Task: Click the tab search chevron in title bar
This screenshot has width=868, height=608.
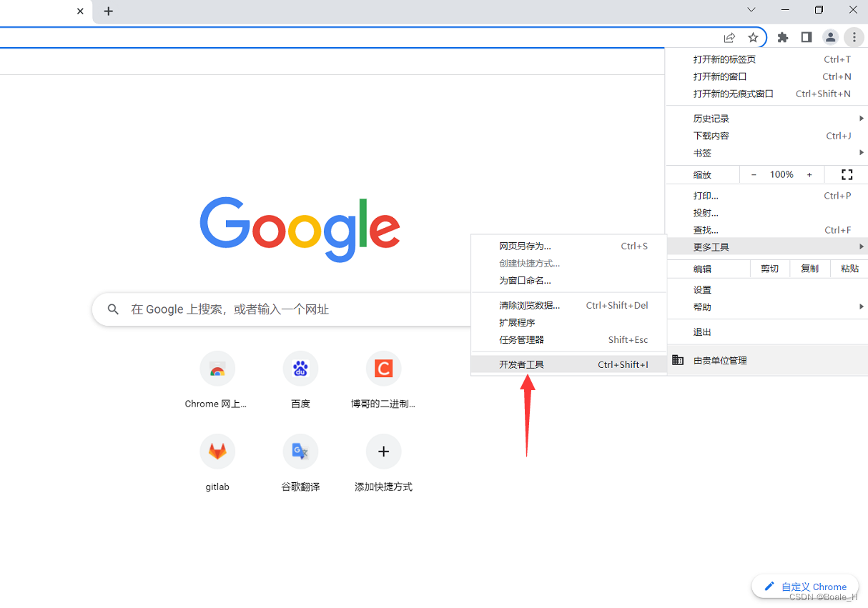Action: 751,10
